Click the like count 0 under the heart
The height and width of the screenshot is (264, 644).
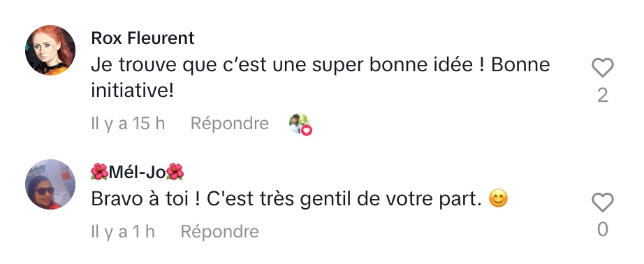(x=603, y=230)
